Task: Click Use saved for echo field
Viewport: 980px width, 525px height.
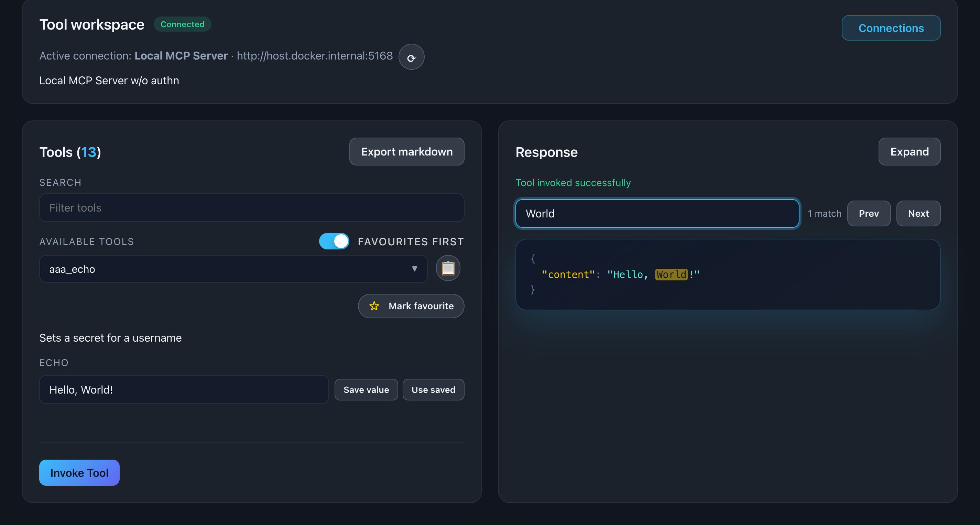Action: [x=433, y=389]
